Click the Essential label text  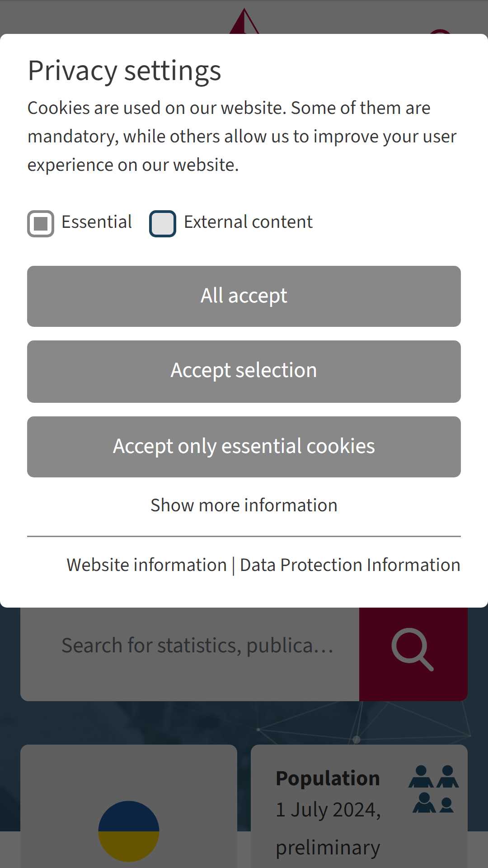pyautogui.click(x=97, y=222)
